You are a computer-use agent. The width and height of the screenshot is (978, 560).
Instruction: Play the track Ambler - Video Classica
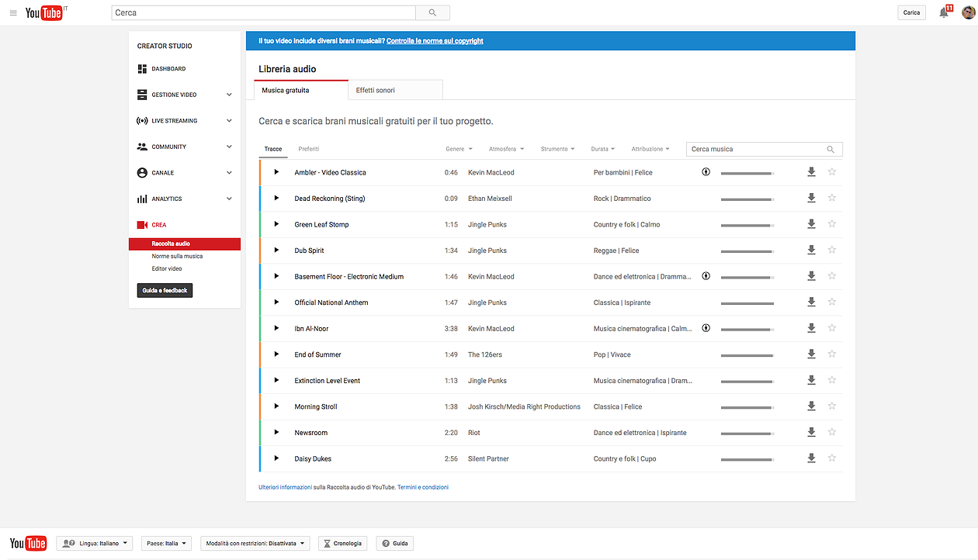click(276, 172)
